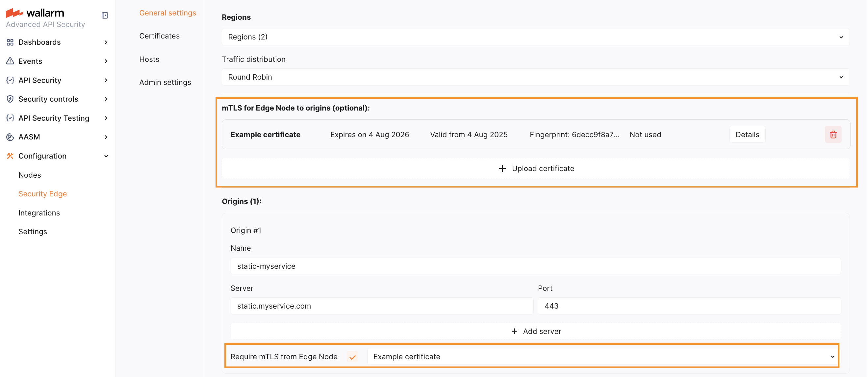The height and width of the screenshot is (377, 868).
Task: Click the Dashboards grid icon
Action: [10, 42]
